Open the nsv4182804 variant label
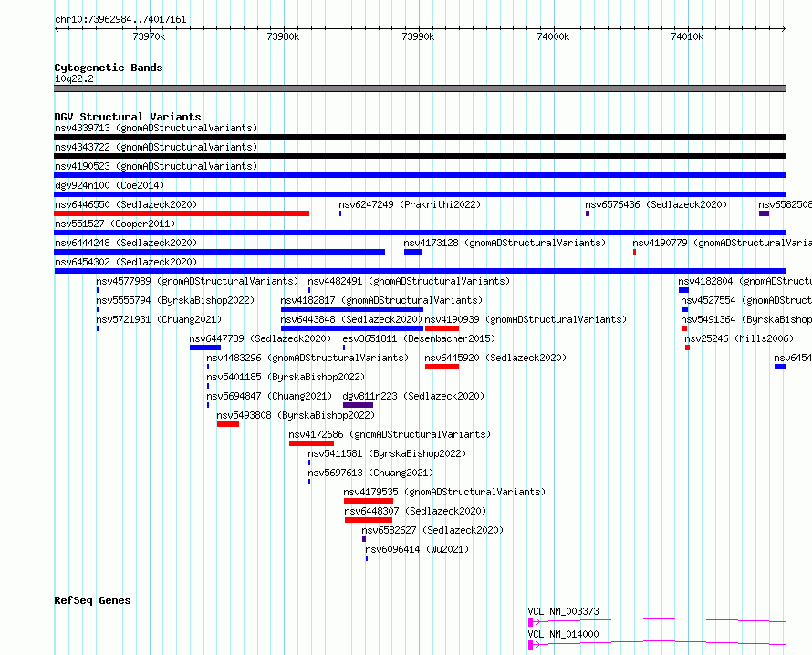The height and width of the screenshot is (655, 812). pyautogui.click(x=745, y=281)
